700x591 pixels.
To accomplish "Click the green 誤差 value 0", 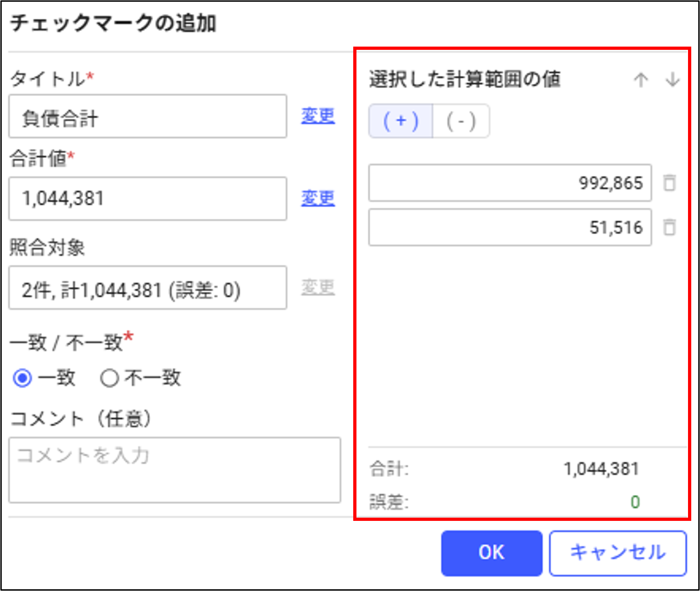I will 635,502.
